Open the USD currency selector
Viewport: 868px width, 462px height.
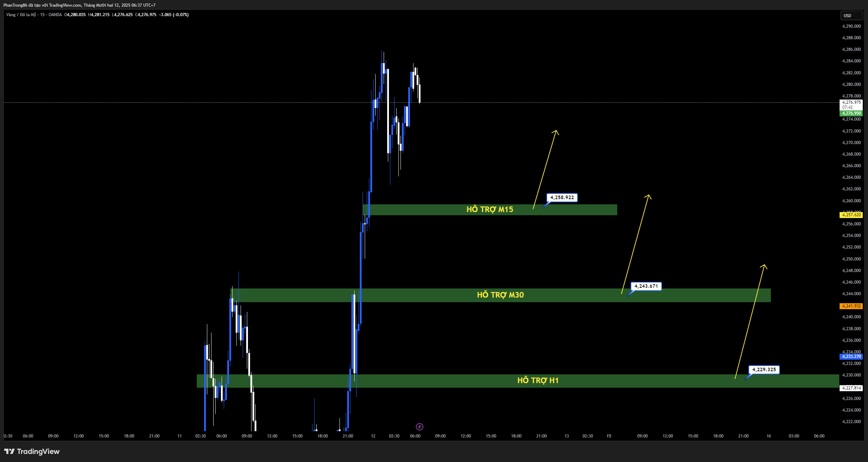pyautogui.click(x=851, y=15)
